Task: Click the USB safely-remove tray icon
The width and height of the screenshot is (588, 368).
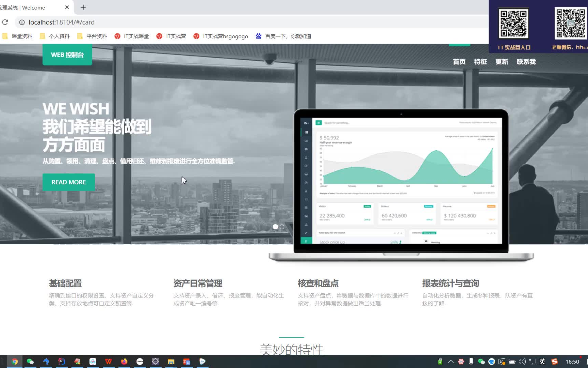Action: [440, 362]
